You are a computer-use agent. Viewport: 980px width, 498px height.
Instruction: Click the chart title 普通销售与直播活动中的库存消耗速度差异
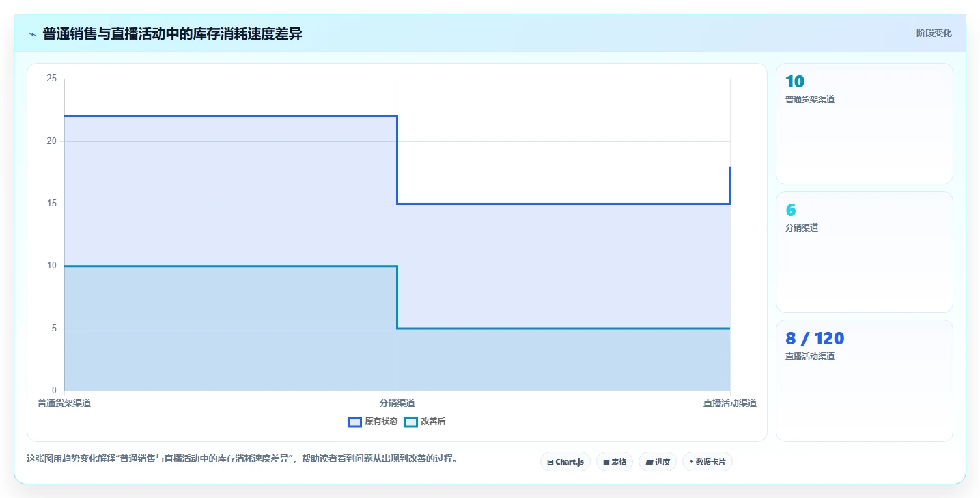[172, 34]
